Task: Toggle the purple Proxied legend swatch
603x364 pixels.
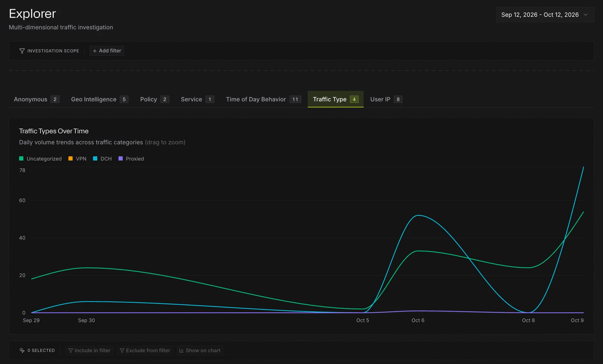Action: [121, 158]
